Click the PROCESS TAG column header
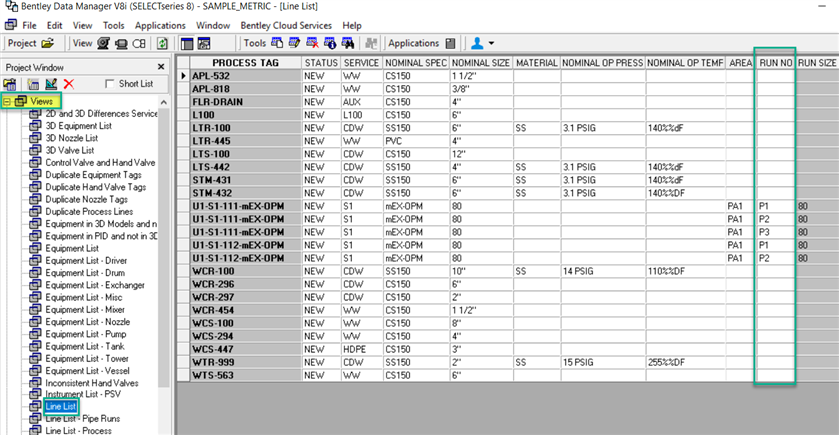The image size is (839, 435). click(x=246, y=63)
